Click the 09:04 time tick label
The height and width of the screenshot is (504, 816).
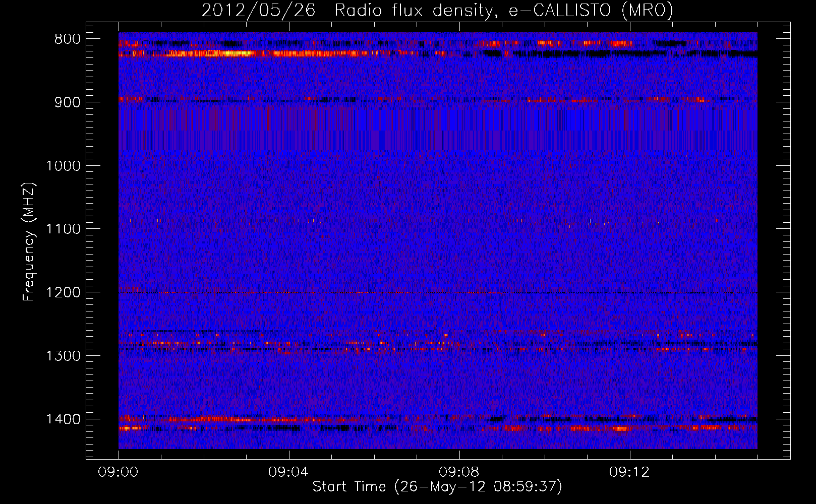(x=289, y=472)
